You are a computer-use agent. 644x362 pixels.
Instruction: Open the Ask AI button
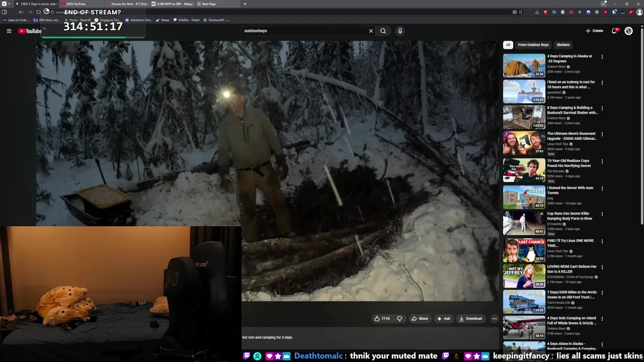(444, 318)
